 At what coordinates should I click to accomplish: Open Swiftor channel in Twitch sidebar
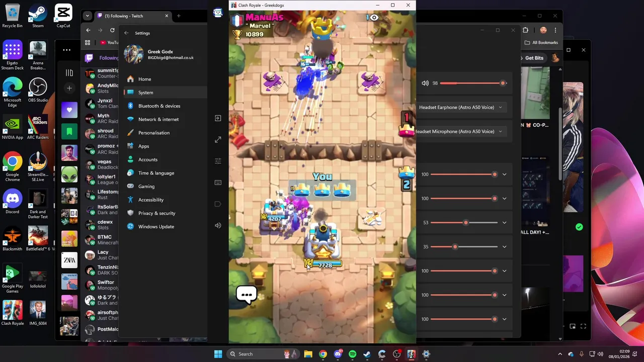click(101, 285)
